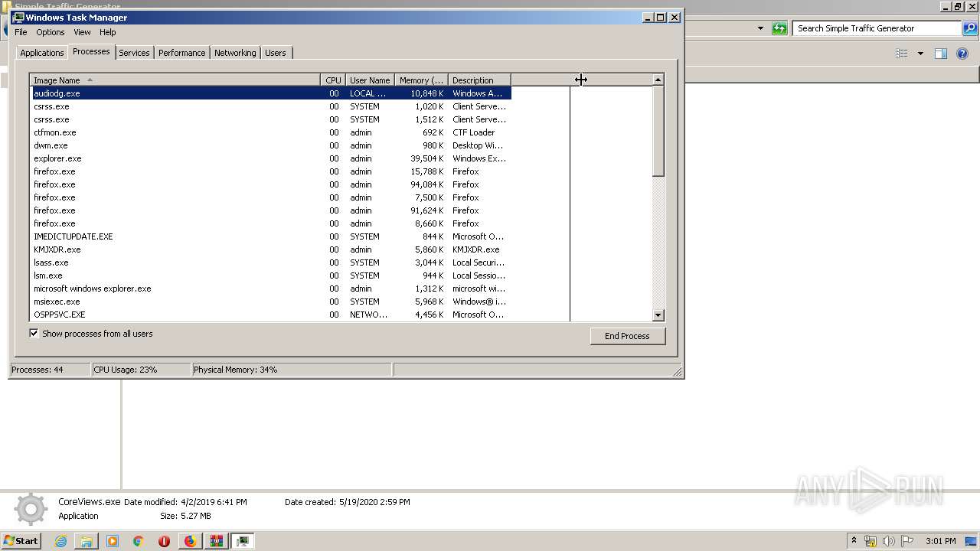Select the msiexec.exe process
The height and width of the screenshot is (551, 980).
click(271, 302)
